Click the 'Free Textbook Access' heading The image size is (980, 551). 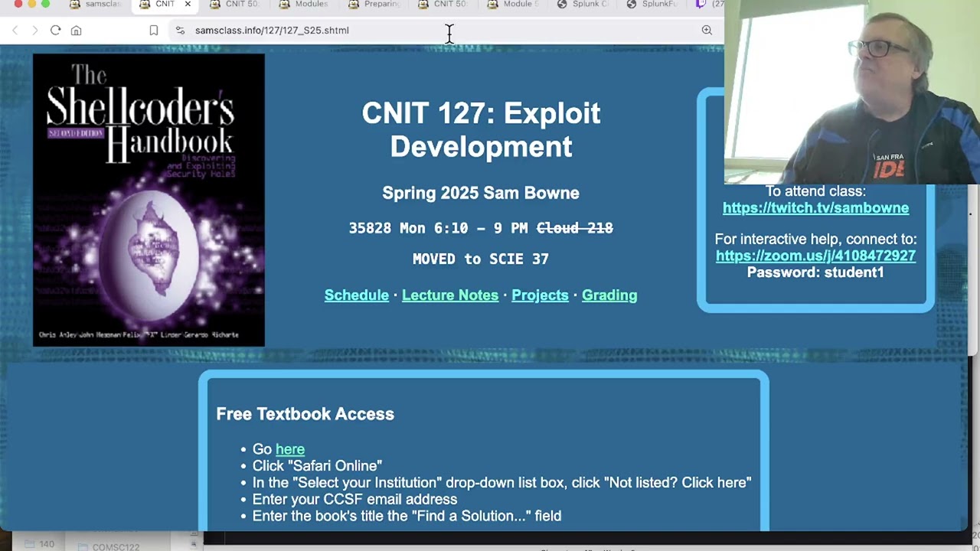tap(305, 414)
